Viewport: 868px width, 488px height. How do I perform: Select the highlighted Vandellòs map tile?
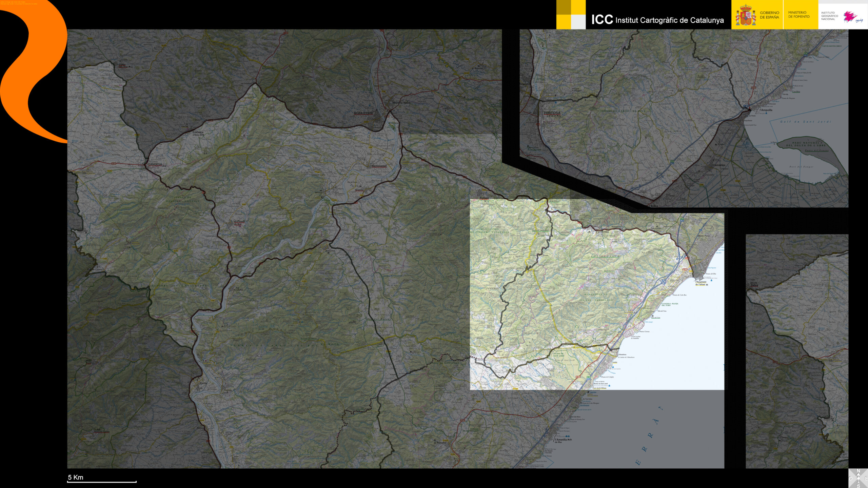[597, 294]
